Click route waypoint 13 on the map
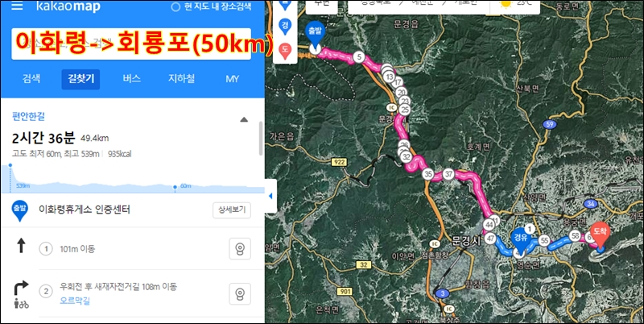 pos(390,77)
